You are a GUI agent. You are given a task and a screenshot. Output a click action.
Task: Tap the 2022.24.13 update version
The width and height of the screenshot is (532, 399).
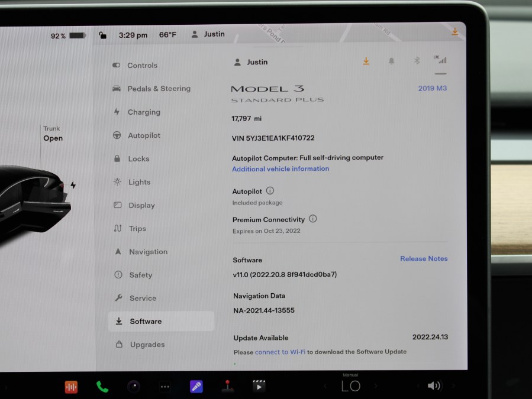(430, 337)
